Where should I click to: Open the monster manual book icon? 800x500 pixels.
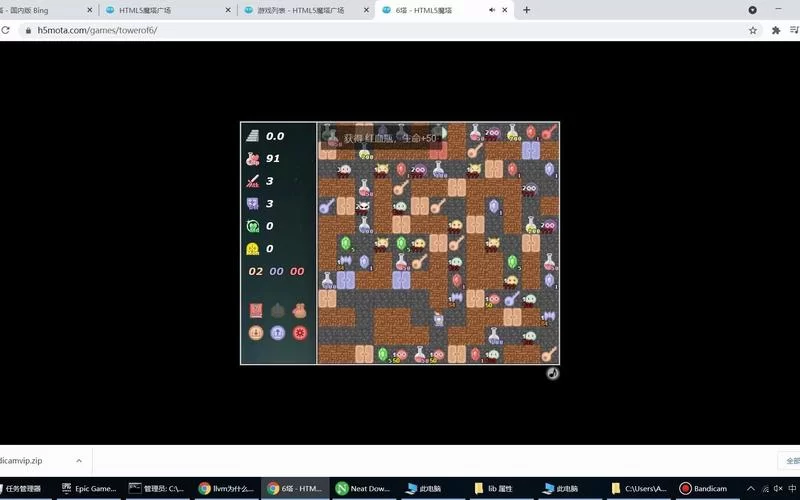[x=256, y=310]
